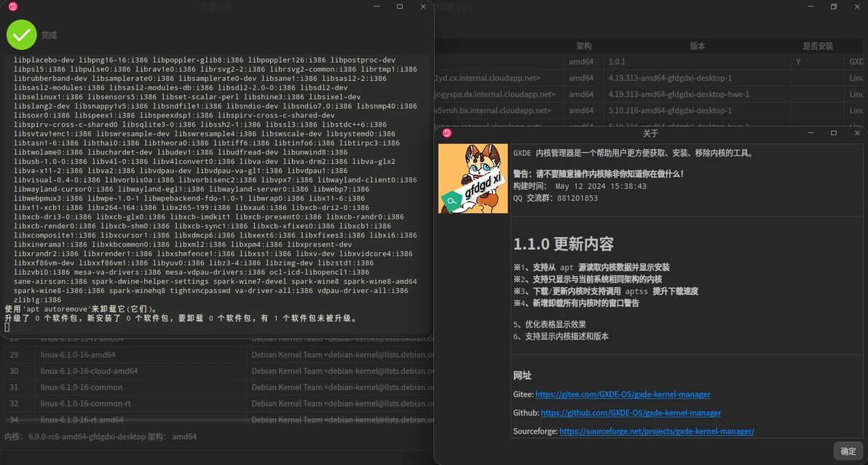Minimize the kernel manager 1.1.0 window
868x465 pixels.
pyautogui.click(x=810, y=7)
